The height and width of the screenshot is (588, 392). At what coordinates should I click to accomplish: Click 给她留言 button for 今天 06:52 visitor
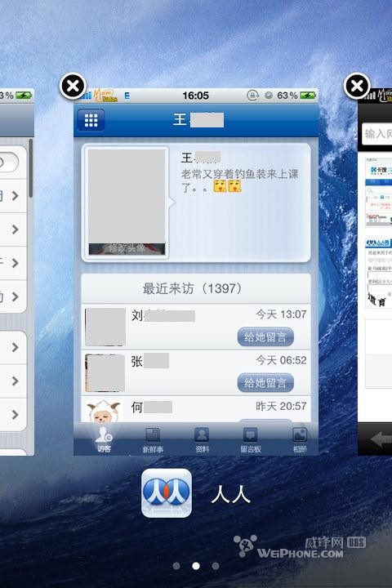pos(265,382)
